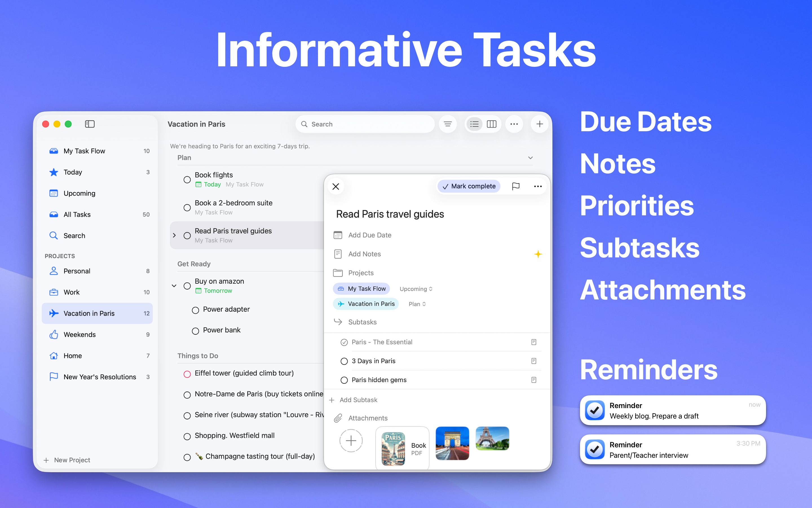
Task: Open the Today list
Action: pos(97,172)
